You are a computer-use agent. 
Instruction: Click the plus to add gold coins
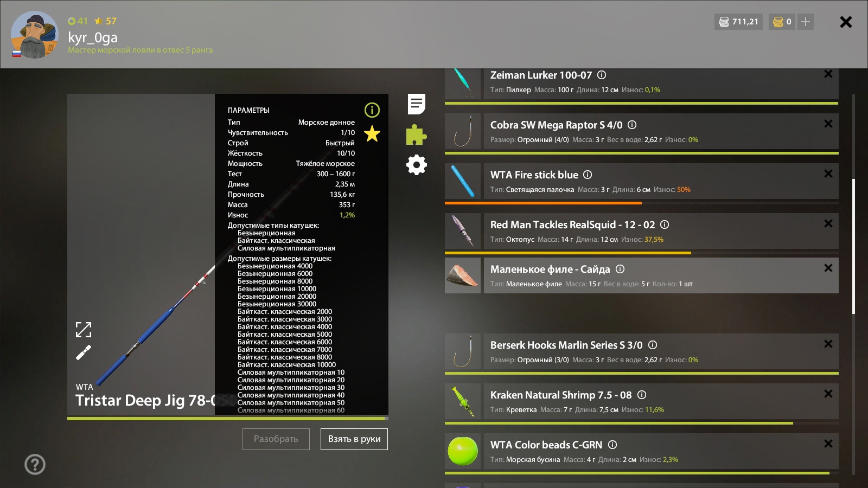[x=806, y=22]
